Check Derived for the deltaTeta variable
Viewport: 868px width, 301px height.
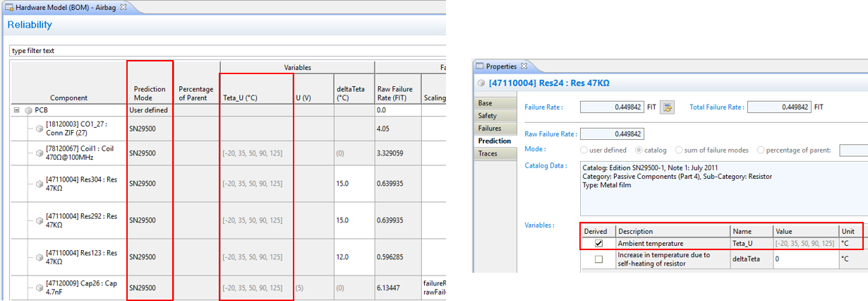coord(598,259)
